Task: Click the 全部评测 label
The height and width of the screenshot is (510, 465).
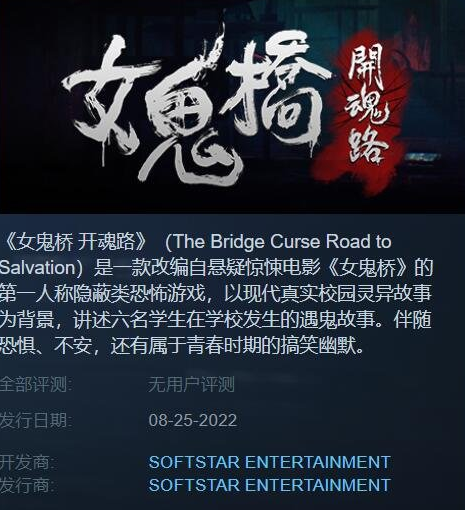Action: [x=35, y=384]
